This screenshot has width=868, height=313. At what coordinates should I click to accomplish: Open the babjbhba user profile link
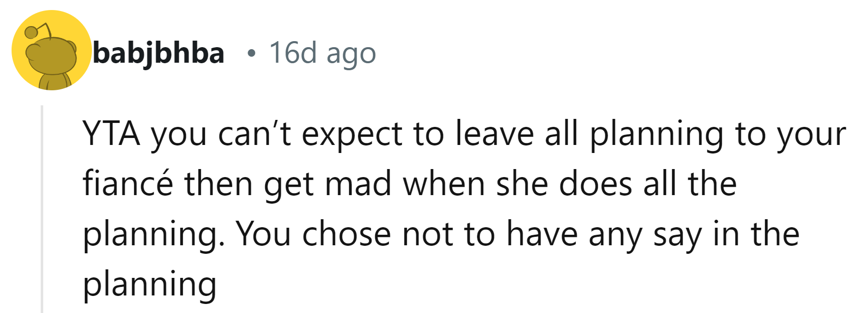pyautogui.click(x=158, y=53)
